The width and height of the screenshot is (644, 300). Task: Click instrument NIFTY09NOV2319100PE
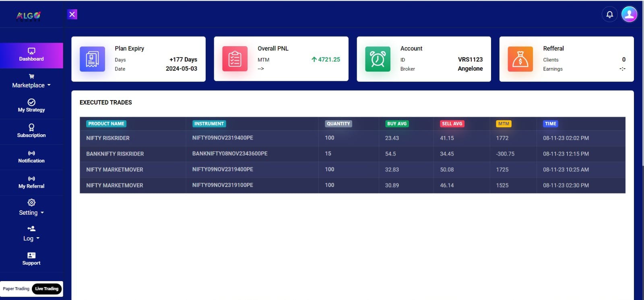point(223,185)
